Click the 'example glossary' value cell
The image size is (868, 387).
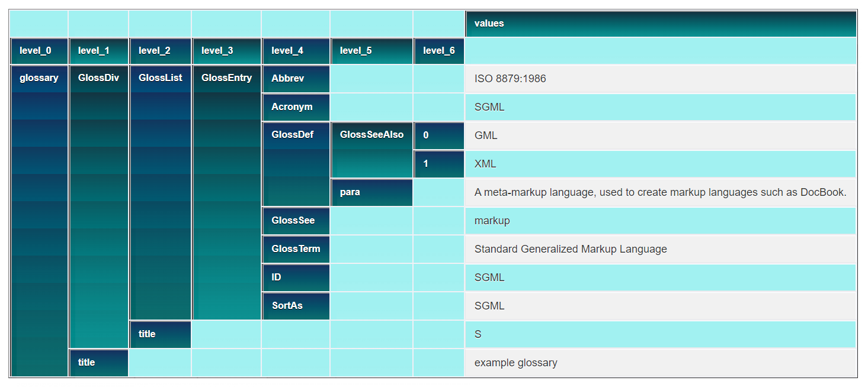(660, 363)
